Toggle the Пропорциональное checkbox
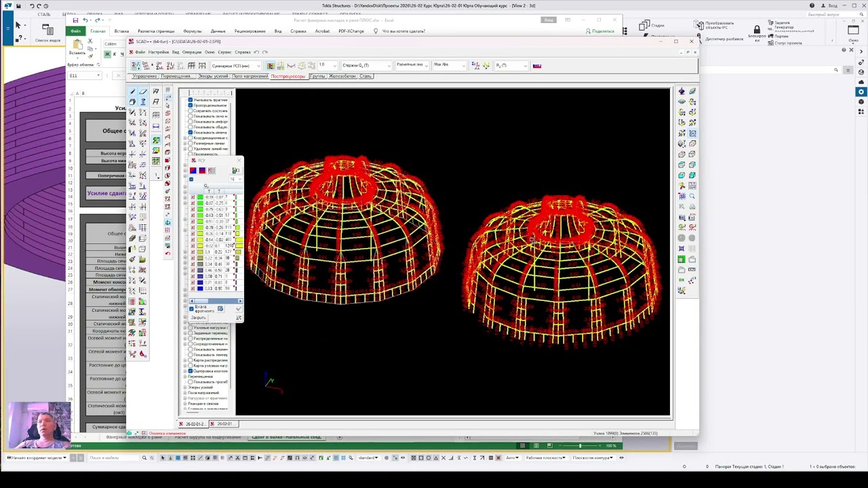The image size is (868, 488). click(191, 106)
